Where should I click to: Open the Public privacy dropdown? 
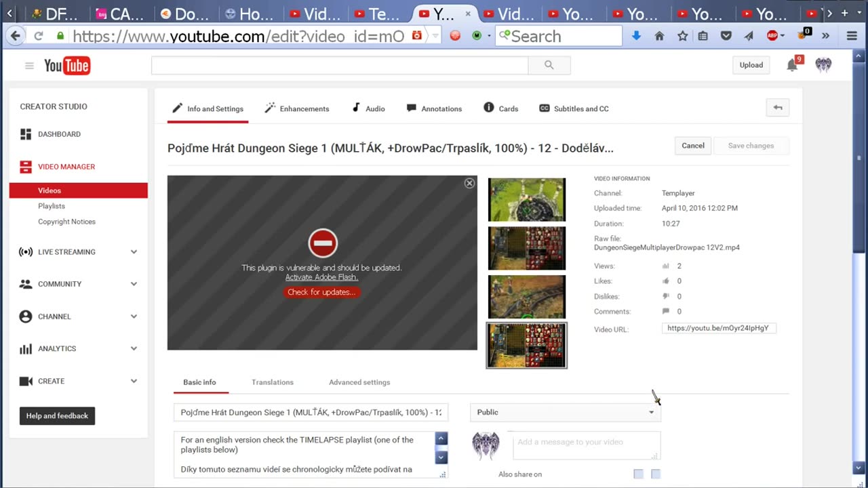pos(566,412)
